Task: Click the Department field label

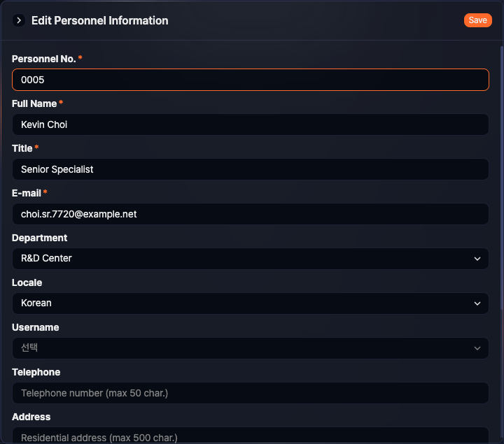Action: coord(39,238)
